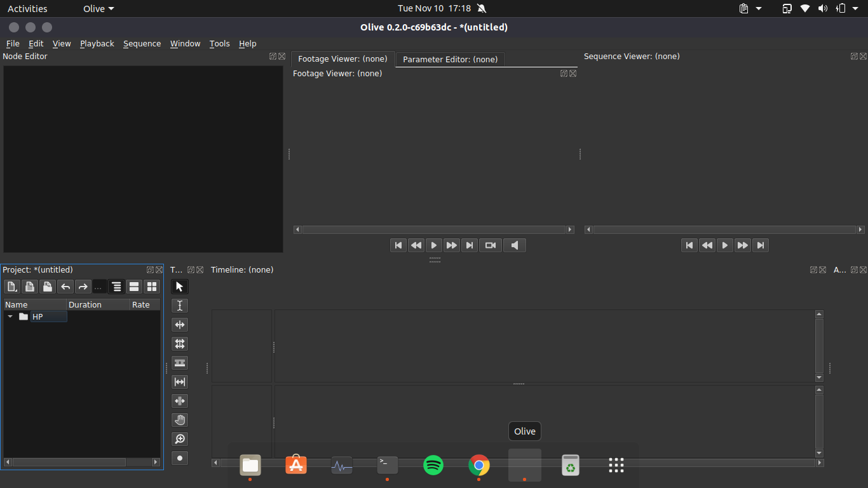Open the Help menu
This screenshot has height=488, width=868.
pyautogui.click(x=248, y=44)
